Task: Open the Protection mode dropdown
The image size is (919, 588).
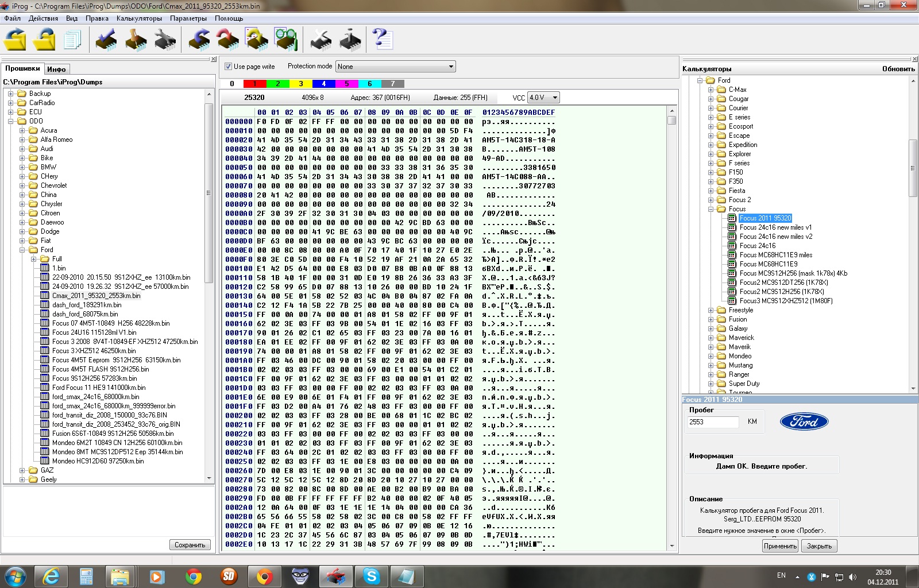Action: 396,67
